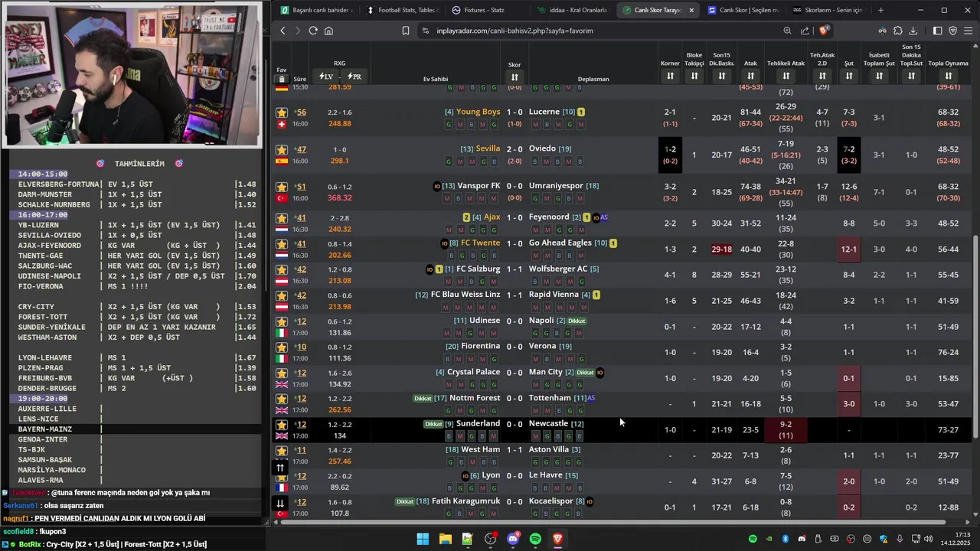Open File Explorer from taskbar

coord(445,539)
